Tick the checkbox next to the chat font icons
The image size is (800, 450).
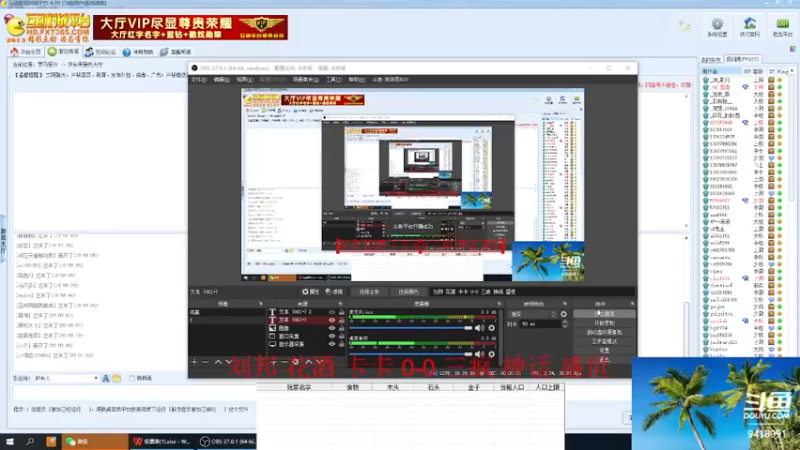132,378
